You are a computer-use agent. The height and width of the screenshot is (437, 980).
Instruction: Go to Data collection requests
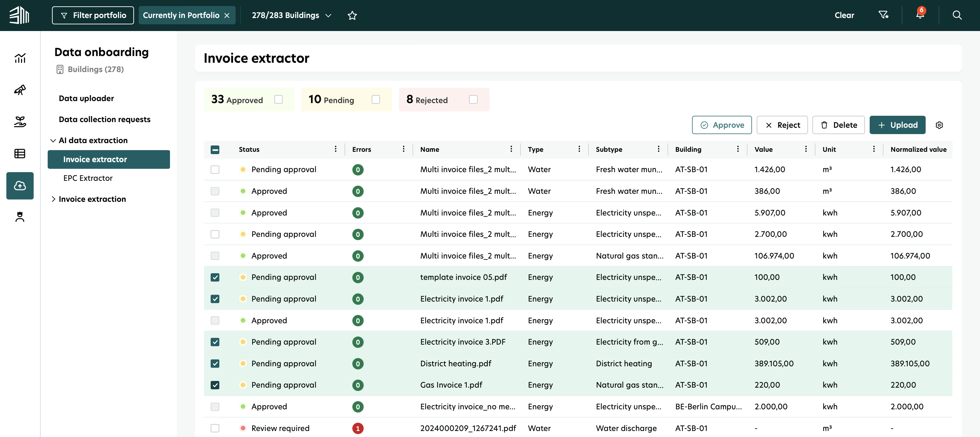pos(105,119)
